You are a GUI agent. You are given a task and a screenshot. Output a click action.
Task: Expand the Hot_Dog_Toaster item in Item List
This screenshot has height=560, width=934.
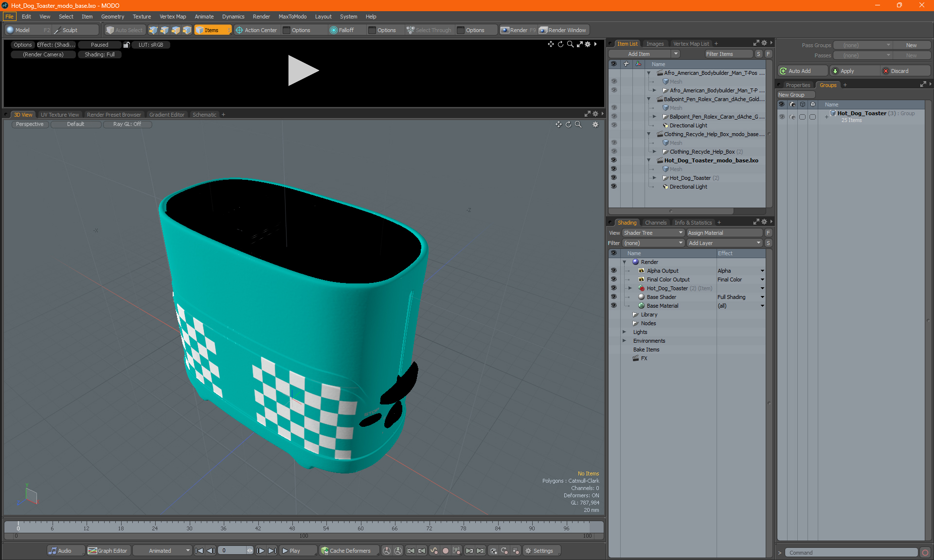click(654, 178)
